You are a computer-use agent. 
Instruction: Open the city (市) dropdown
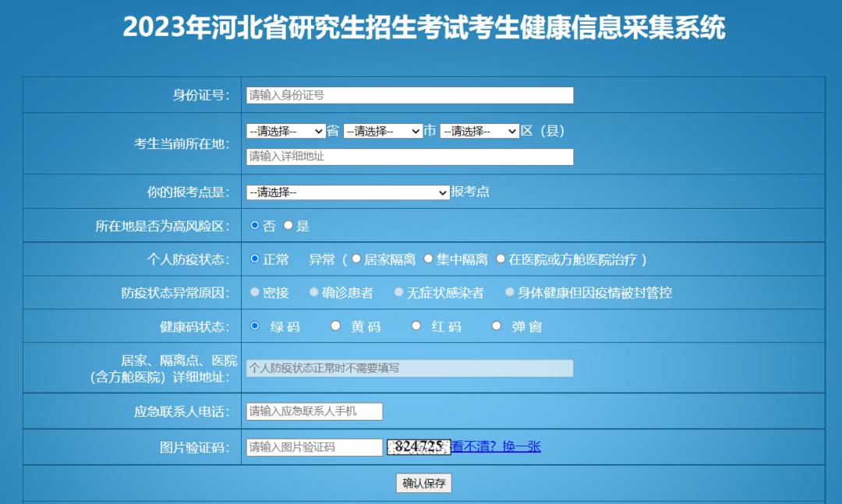coord(384,130)
